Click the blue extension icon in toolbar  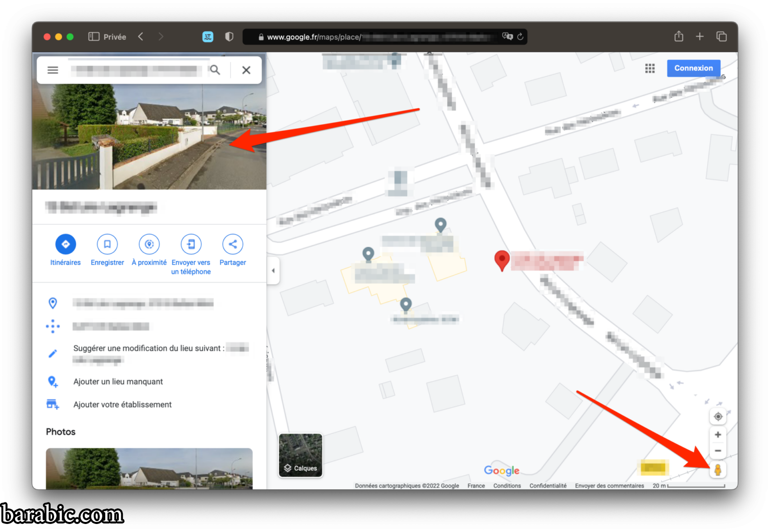click(x=208, y=37)
